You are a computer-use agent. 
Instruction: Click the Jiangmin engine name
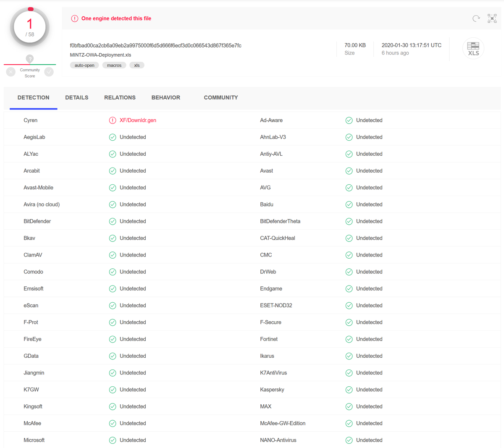point(34,373)
